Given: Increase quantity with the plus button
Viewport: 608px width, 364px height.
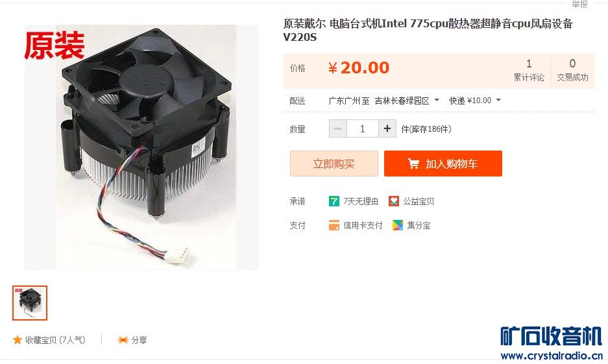Looking at the screenshot, I should [387, 128].
